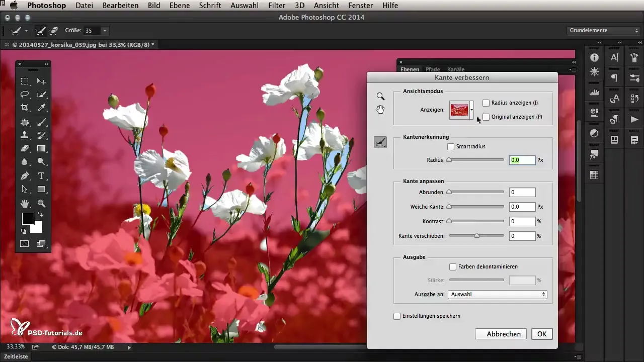
Task: Select the Pen tool
Action: [x=25, y=176]
